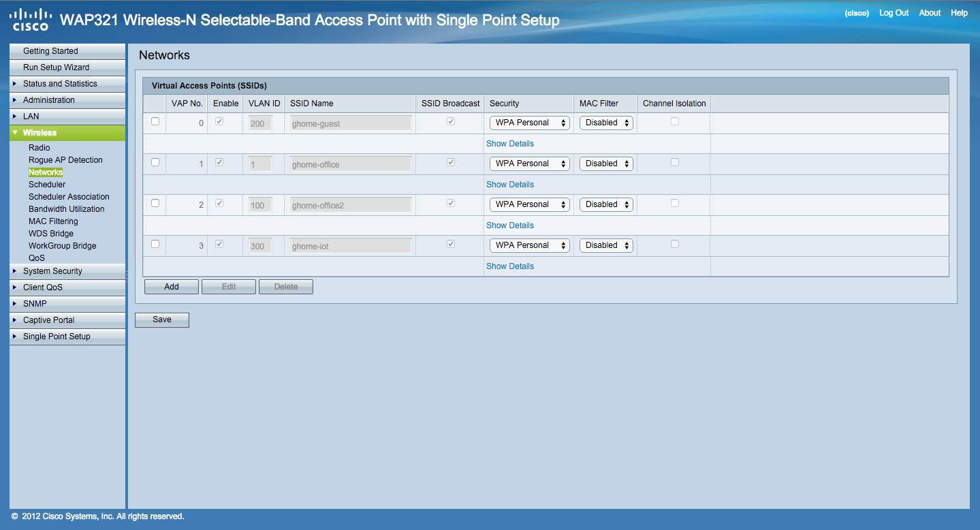Click SSID Name field ghome-guest

point(351,123)
